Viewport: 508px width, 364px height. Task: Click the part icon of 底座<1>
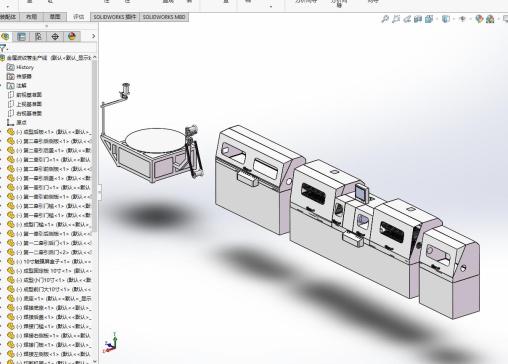(x=11, y=298)
